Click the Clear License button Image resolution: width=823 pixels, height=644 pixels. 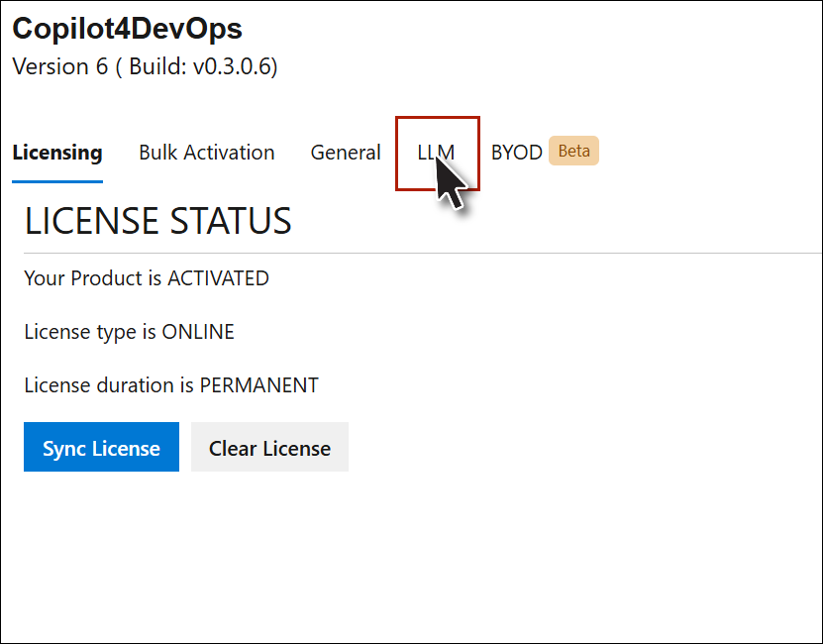(269, 448)
